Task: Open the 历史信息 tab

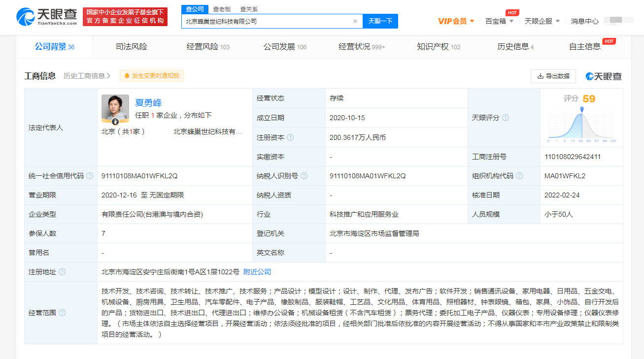Action: point(515,47)
